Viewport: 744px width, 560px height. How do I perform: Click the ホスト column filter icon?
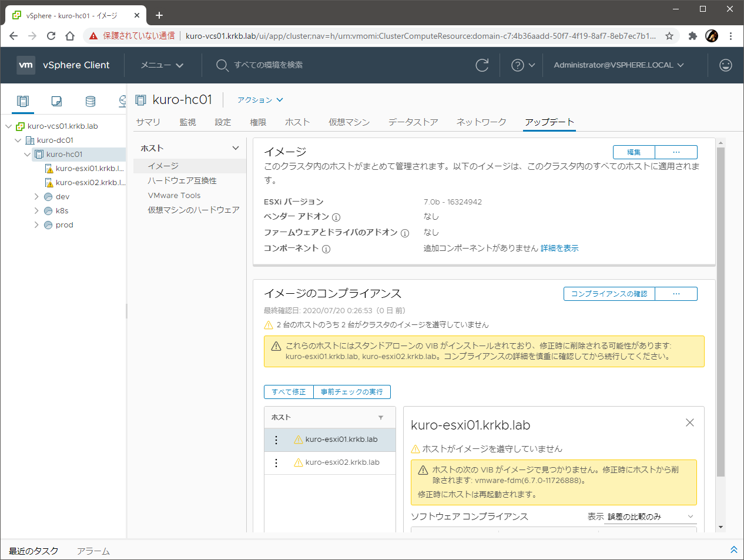(381, 418)
